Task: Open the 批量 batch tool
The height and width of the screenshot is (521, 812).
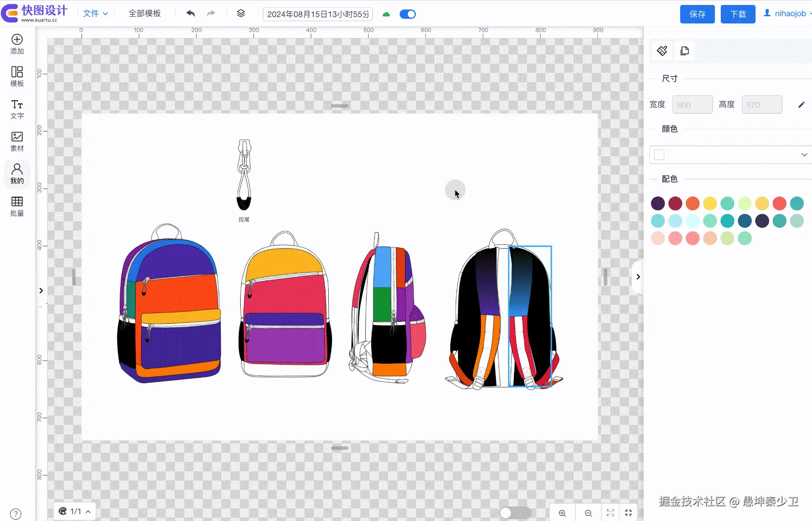Action: [17, 206]
